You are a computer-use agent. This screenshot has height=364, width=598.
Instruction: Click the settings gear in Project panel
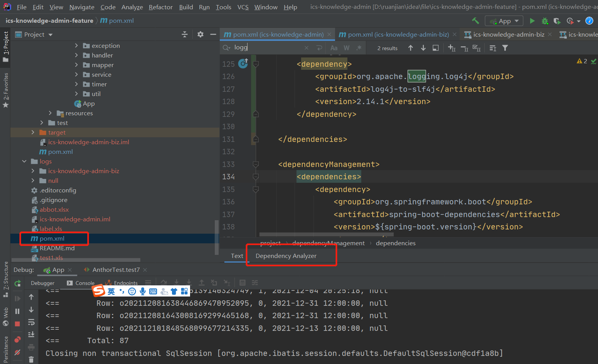coord(200,34)
